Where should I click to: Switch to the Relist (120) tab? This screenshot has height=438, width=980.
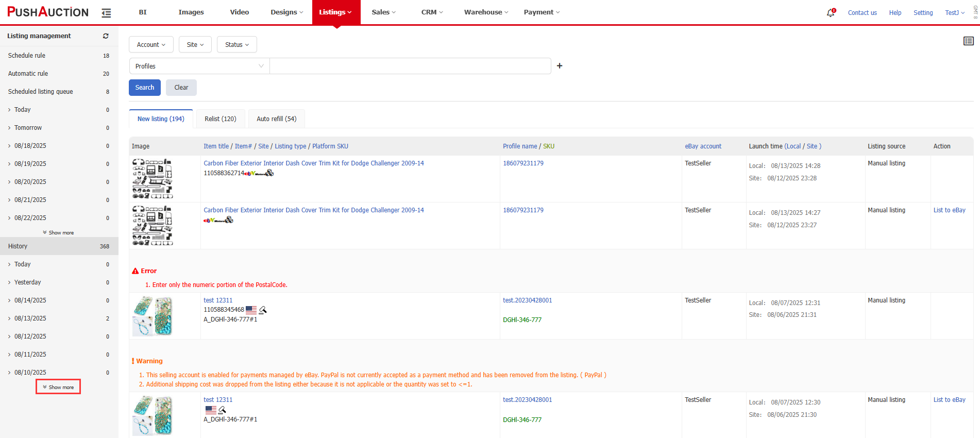221,119
